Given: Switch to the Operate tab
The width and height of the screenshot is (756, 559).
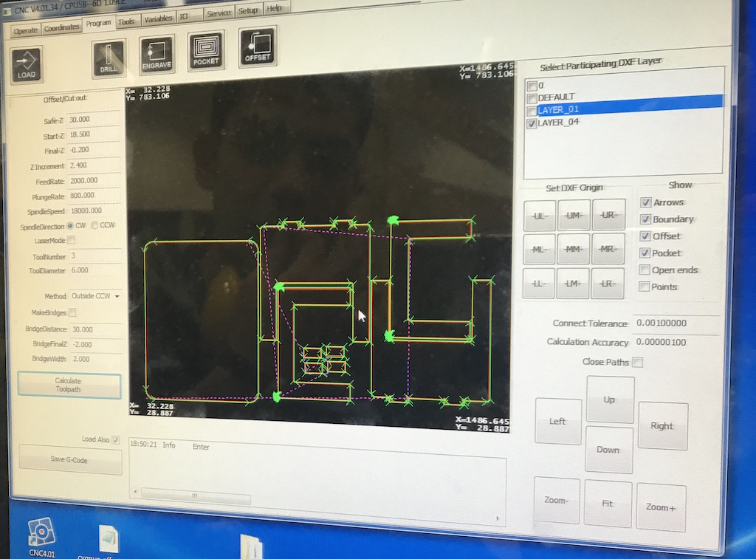Looking at the screenshot, I should click(x=26, y=31).
